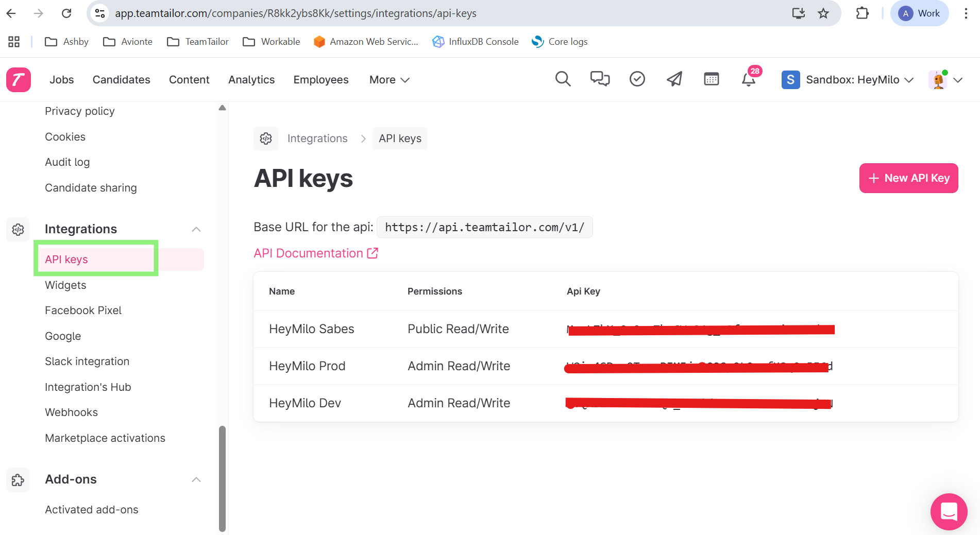980x535 pixels.
Task: Click the Teamtailor pink logo
Action: point(19,80)
